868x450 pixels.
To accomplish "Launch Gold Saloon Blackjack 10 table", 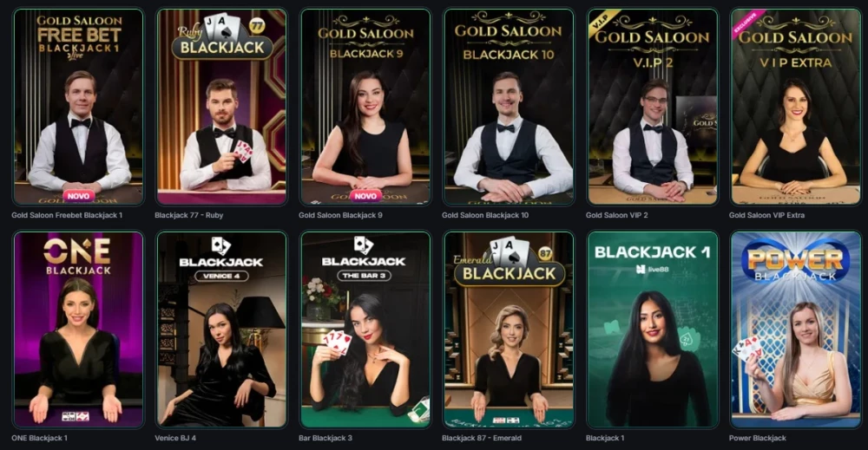I will click(509, 107).
